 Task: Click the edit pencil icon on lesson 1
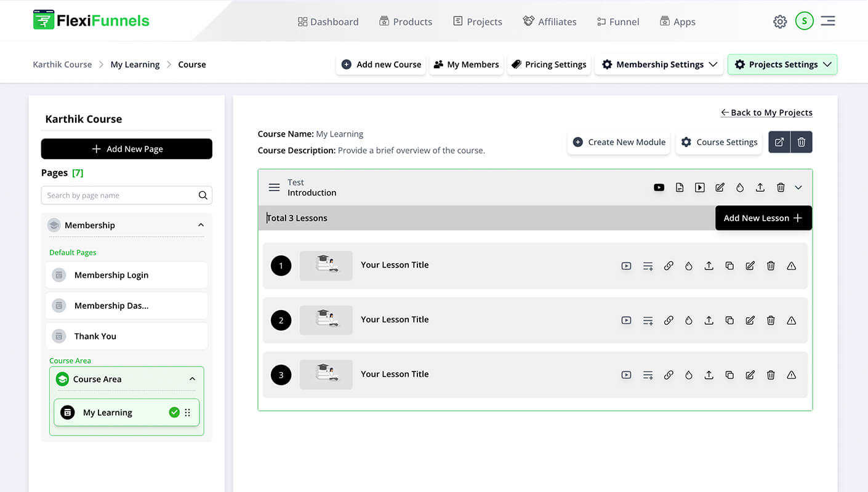tap(750, 266)
